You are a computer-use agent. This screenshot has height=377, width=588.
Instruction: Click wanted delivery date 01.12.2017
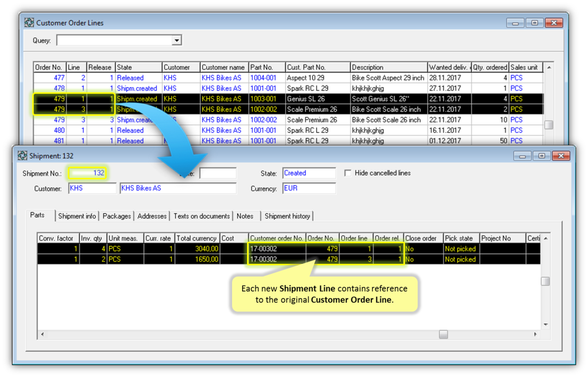[x=449, y=141]
